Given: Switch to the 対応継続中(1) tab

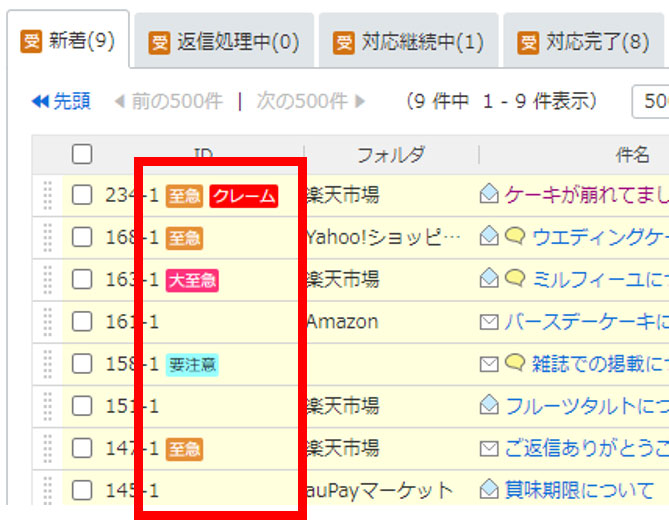Looking at the screenshot, I should [409, 42].
